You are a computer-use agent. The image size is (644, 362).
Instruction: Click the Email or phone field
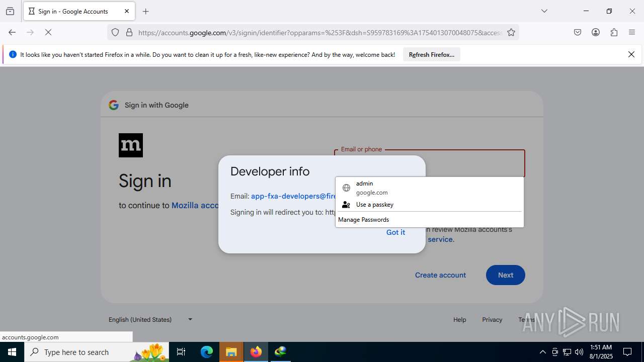click(430, 163)
